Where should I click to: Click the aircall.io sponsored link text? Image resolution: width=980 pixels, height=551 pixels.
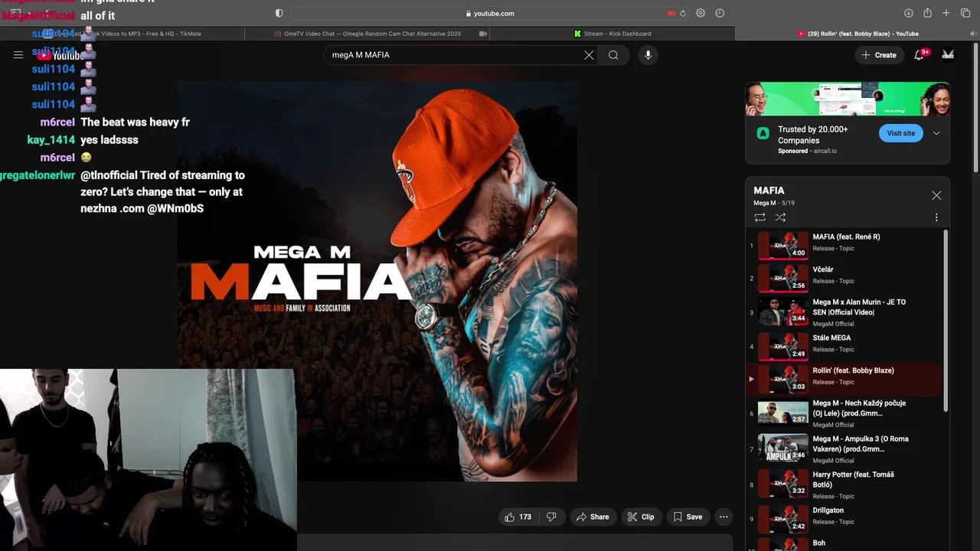click(824, 151)
